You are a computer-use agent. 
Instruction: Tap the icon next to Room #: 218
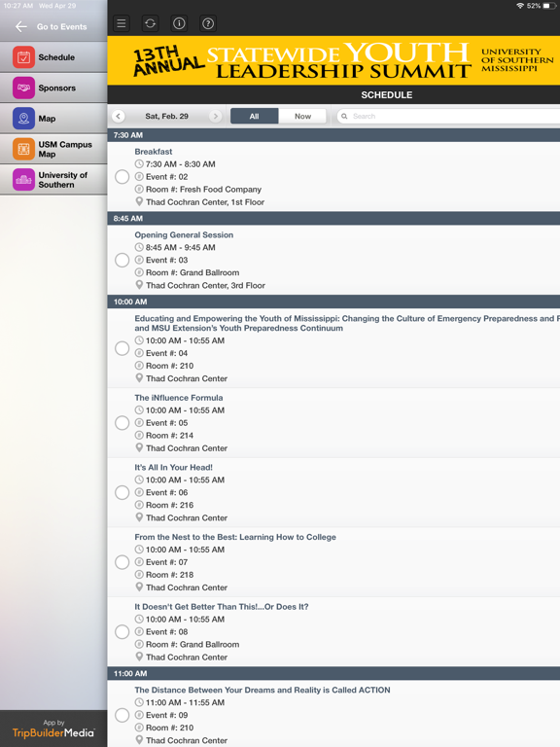[x=139, y=575]
